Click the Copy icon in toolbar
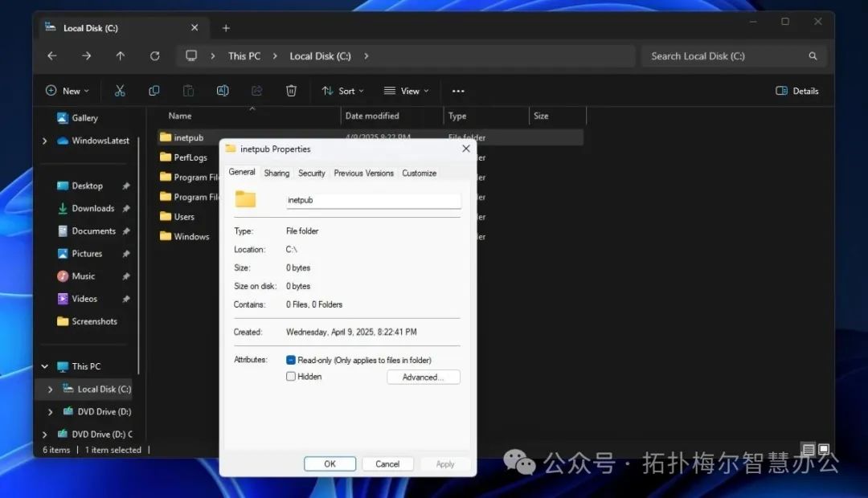The height and width of the screenshot is (498, 868). [154, 91]
